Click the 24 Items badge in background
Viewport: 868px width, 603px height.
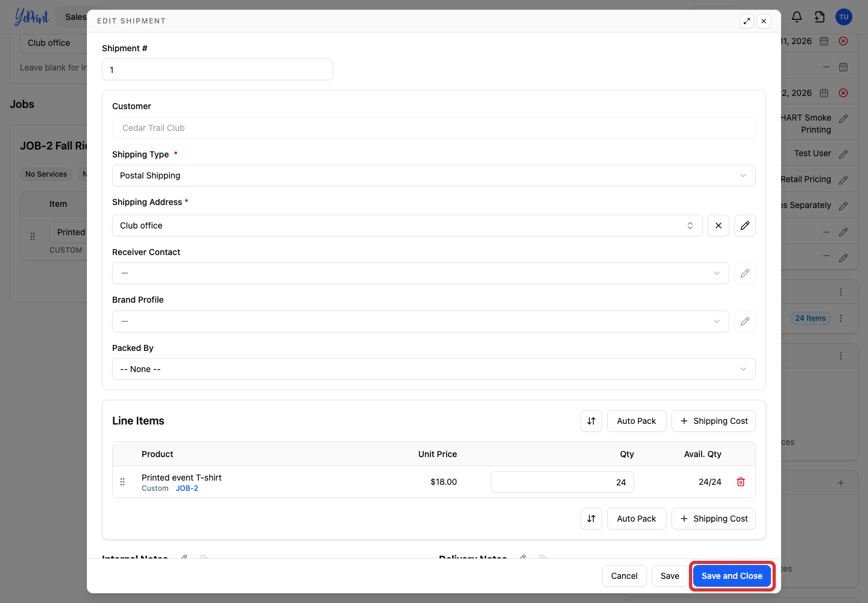pos(811,318)
